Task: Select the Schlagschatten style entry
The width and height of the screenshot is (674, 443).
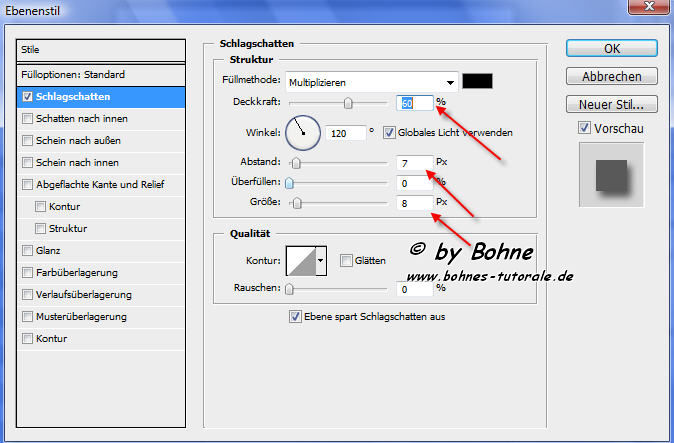Action: [x=102, y=97]
